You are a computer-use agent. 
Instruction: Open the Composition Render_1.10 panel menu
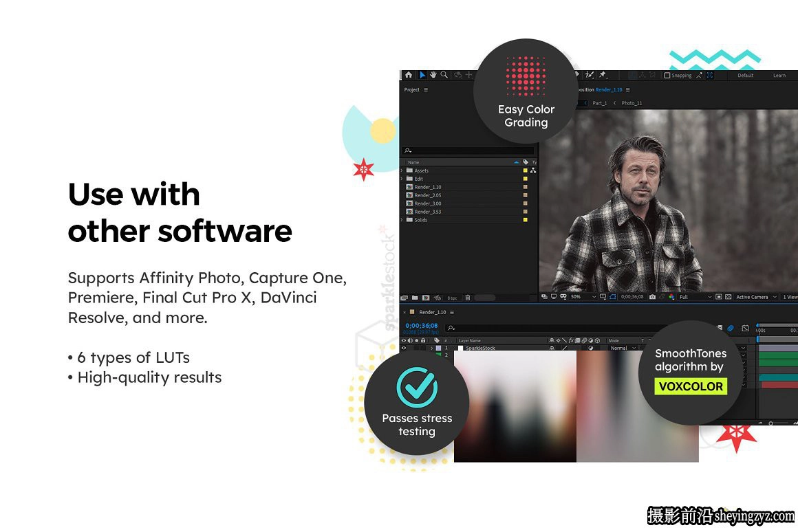point(628,90)
